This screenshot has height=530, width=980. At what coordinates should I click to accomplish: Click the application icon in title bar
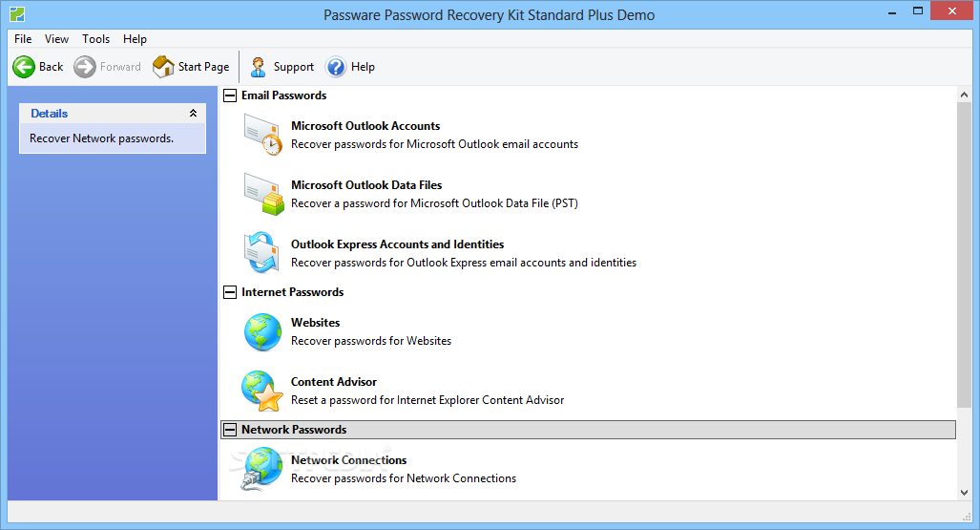(x=17, y=13)
